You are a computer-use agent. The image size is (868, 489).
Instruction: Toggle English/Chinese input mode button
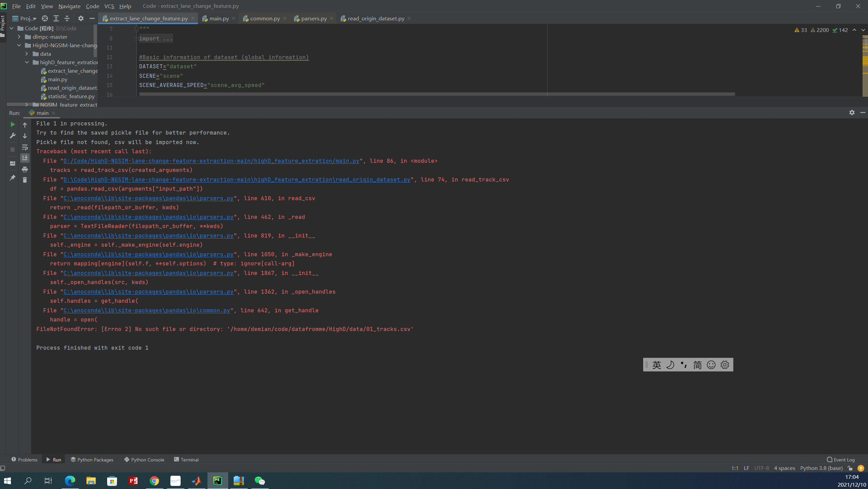[656, 365]
